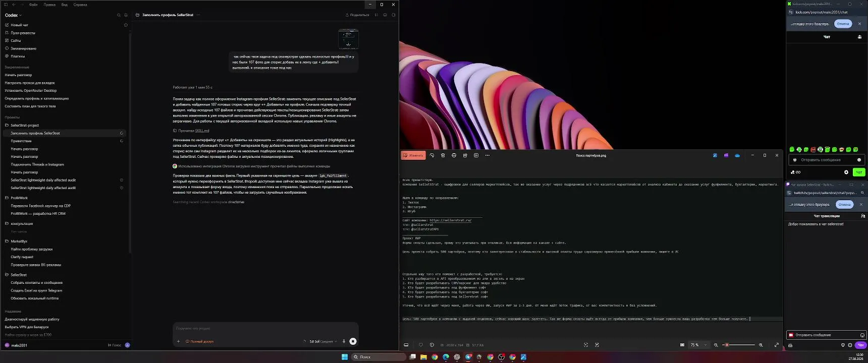Open the attached image thumbnail in chat

(x=348, y=39)
